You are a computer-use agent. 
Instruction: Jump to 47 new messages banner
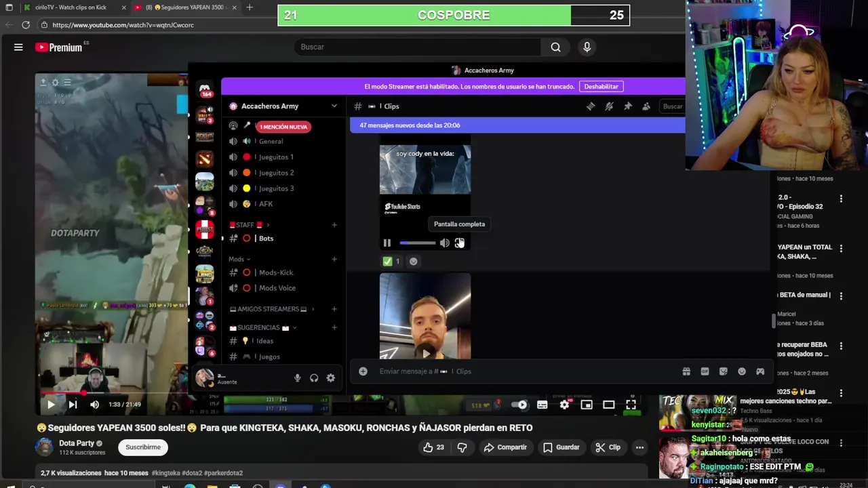517,125
